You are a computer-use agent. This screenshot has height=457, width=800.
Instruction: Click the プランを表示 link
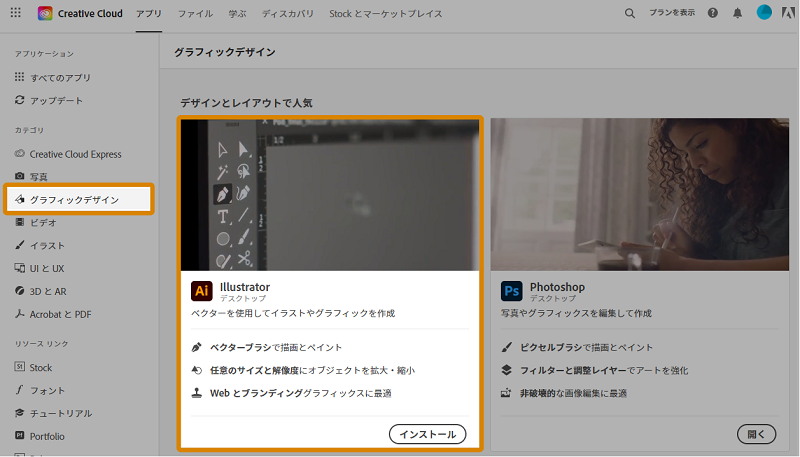coord(672,13)
